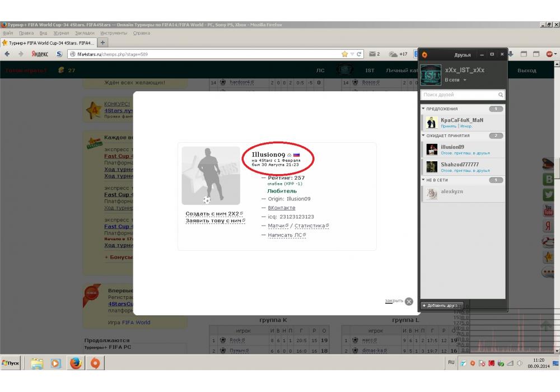The image size is (560, 392).
Task: Open the Статистика link
Action: [311, 226]
